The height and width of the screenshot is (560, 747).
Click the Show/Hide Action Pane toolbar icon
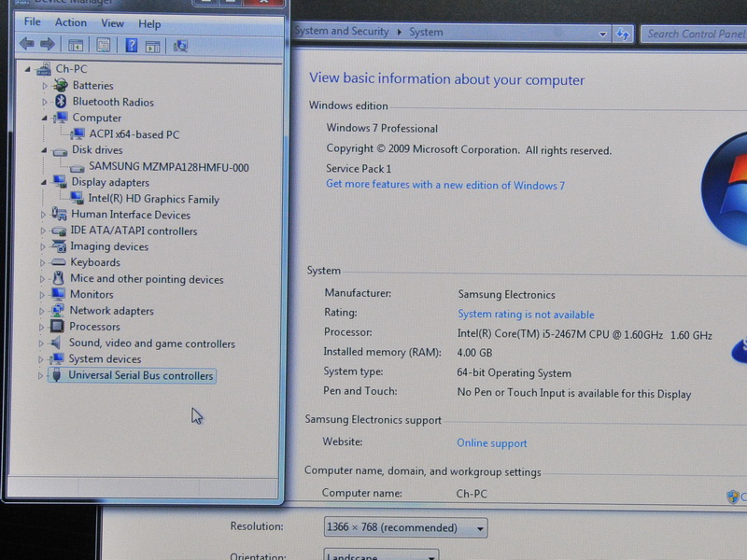coord(152,46)
